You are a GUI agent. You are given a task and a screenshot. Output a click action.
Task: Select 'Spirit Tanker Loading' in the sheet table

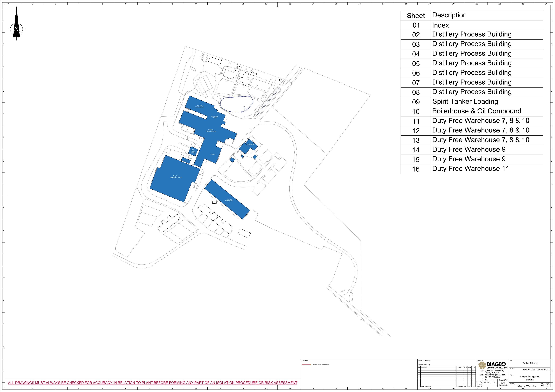point(465,101)
